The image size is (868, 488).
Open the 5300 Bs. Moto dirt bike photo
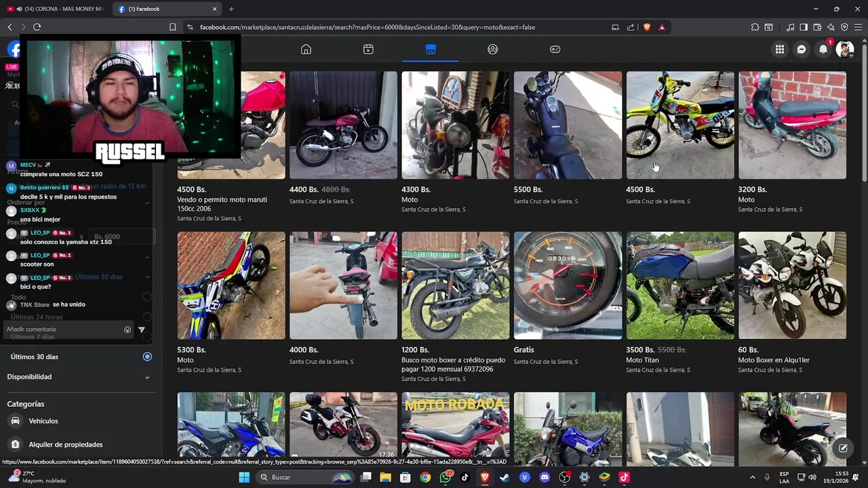click(231, 285)
